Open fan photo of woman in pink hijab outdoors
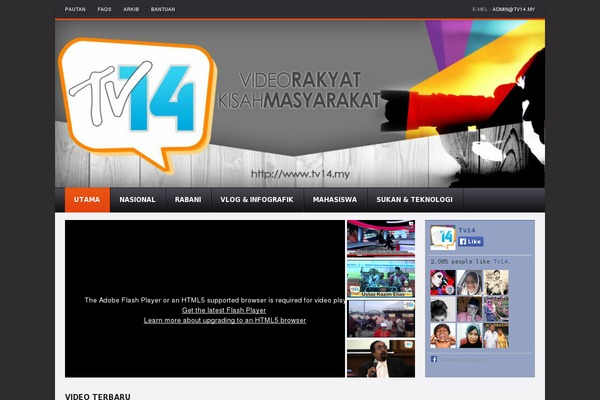Viewport: 600px width, 400px height. [496, 309]
